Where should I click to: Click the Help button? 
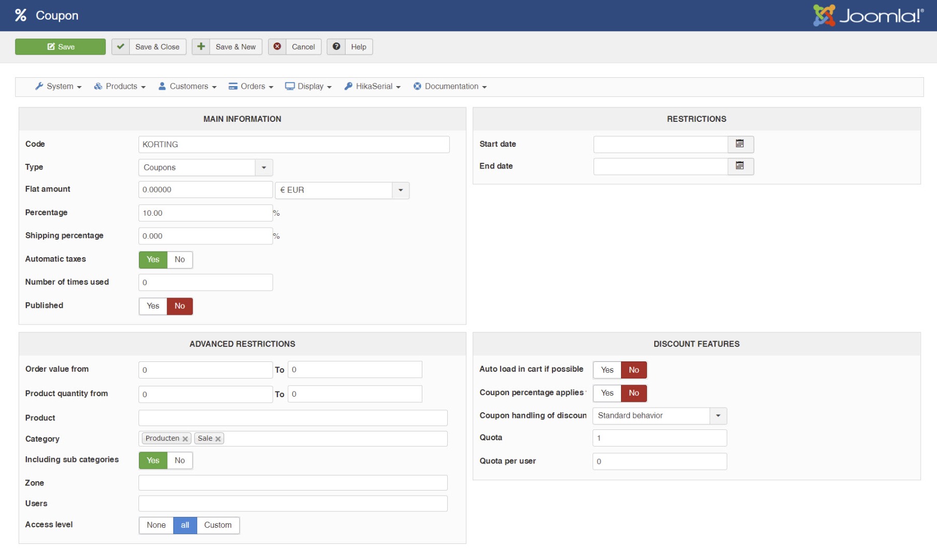coord(350,47)
